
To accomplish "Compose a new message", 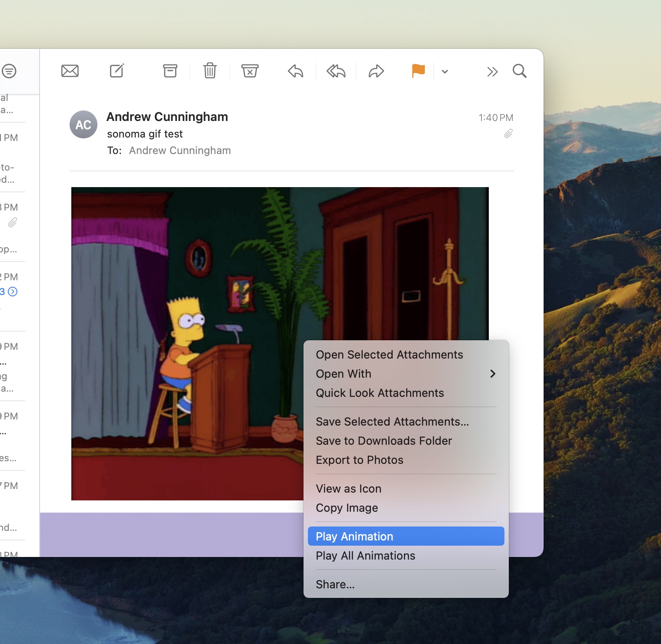I will (x=117, y=70).
